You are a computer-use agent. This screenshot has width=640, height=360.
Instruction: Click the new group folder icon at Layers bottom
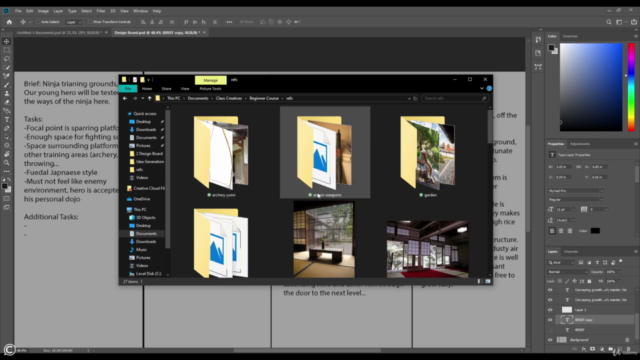point(611,349)
